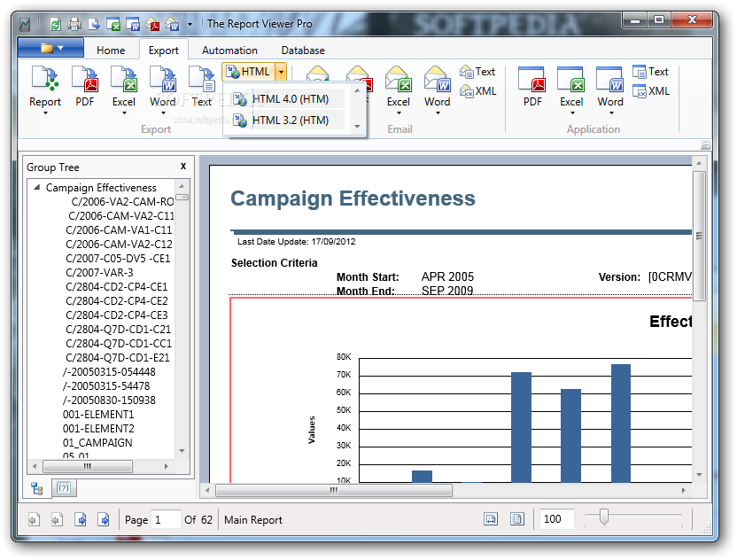Open report in Word application

[x=610, y=88]
